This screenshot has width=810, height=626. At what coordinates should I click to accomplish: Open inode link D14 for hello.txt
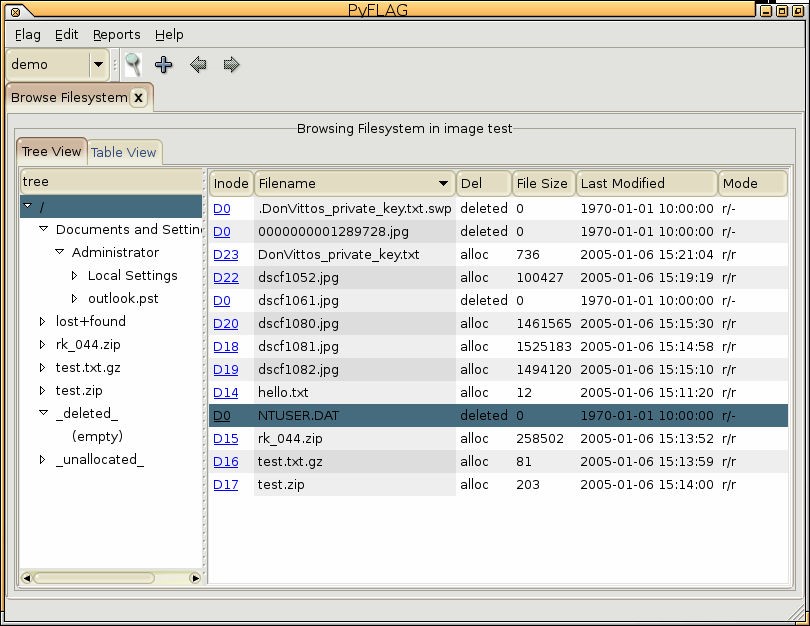click(x=225, y=393)
